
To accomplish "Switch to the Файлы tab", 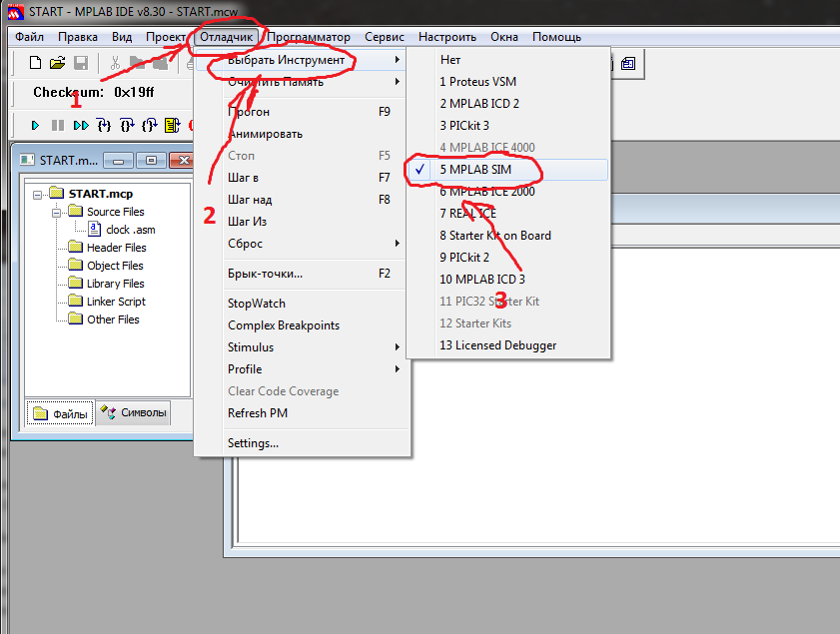I will (x=61, y=413).
